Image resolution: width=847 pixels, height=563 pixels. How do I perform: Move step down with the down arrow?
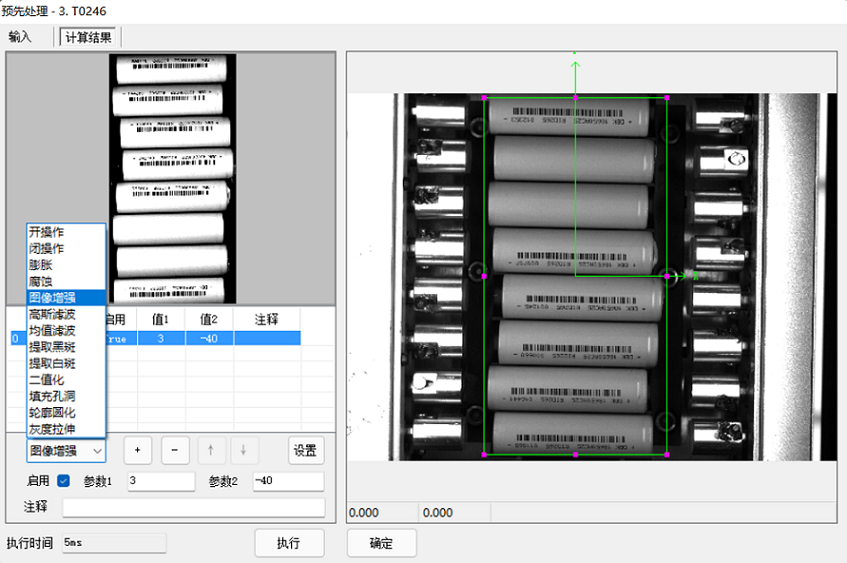(244, 450)
